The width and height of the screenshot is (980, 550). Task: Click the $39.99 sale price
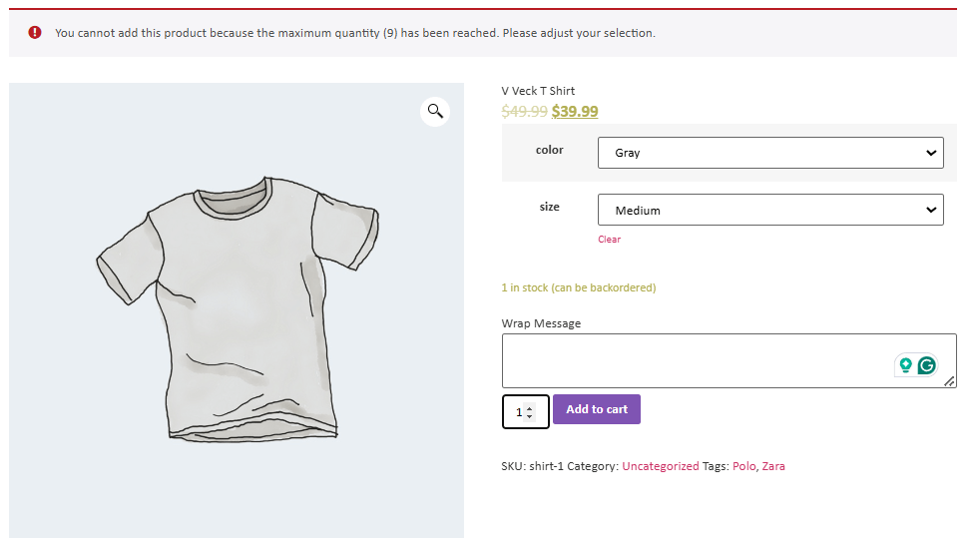(575, 112)
